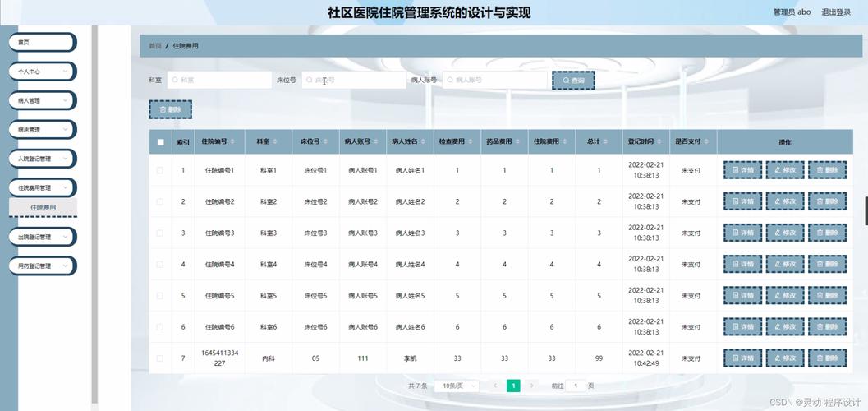
Task: Open 详情 for 李凯 row
Action: (x=743, y=358)
